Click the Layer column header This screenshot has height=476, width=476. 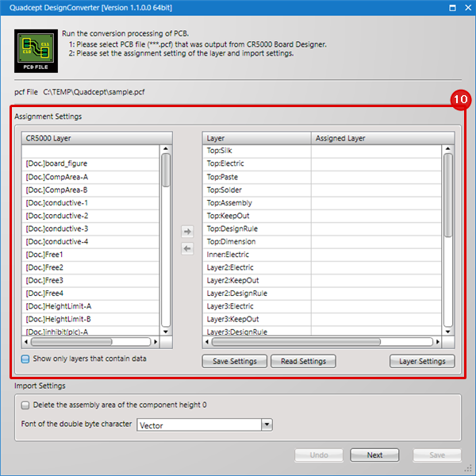pyautogui.click(x=257, y=138)
